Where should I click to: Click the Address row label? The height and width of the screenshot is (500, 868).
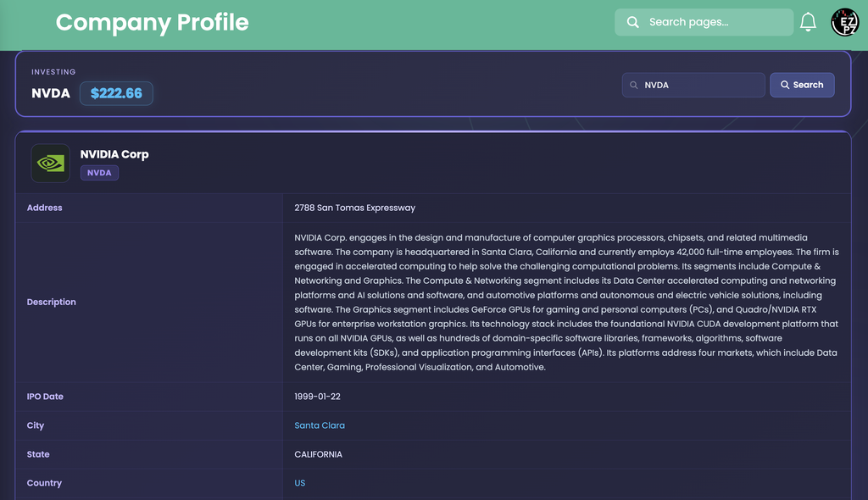[x=44, y=208]
